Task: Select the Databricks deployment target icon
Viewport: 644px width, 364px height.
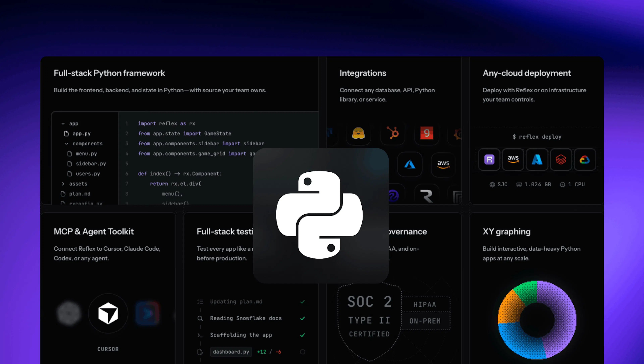Action: (561, 160)
